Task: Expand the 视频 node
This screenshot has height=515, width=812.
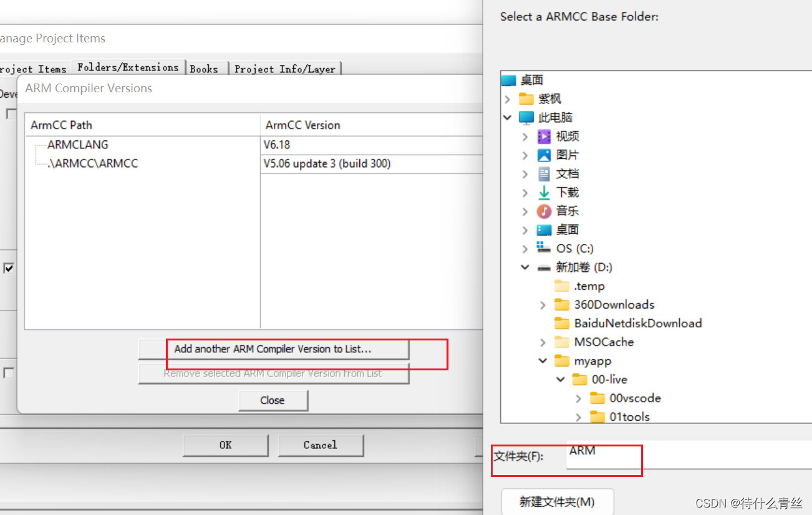Action: 525,136
